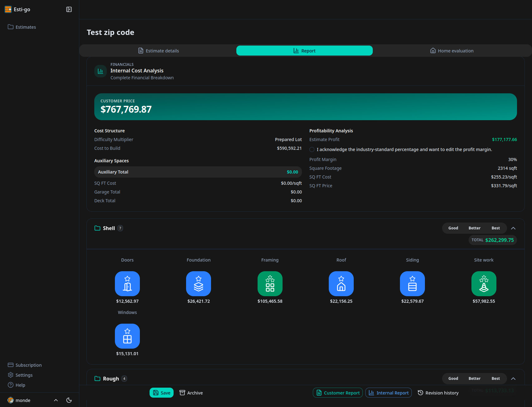Click the Prepared Lot difficulty value
The width and height of the screenshot is (532, 407).
pos(288,140)
